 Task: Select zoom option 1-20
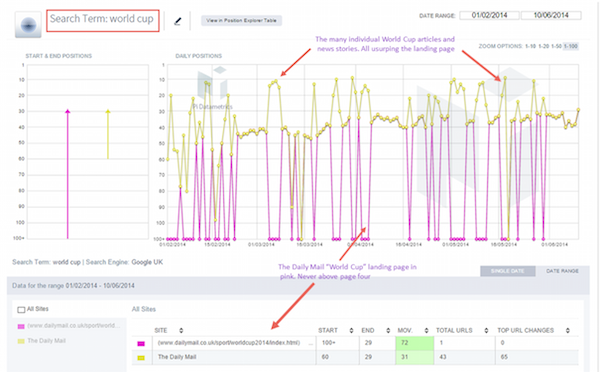pyautogui.click(x=543, y=46)
